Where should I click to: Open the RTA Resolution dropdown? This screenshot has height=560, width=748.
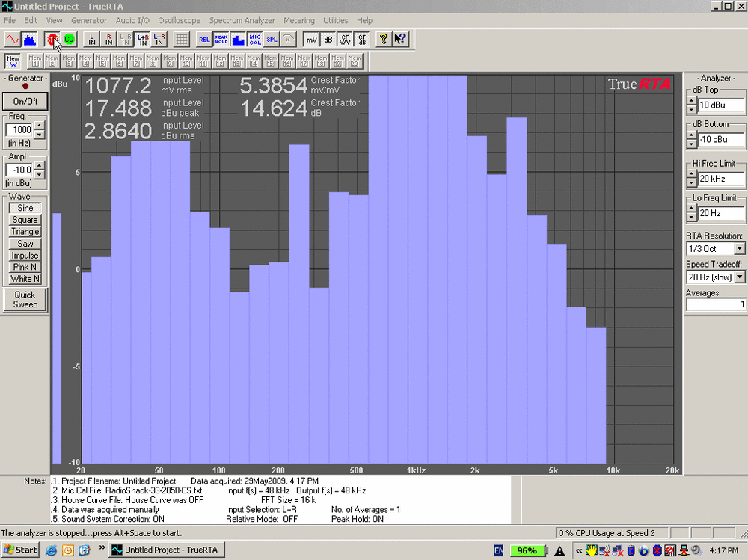[x=740, y=248]
